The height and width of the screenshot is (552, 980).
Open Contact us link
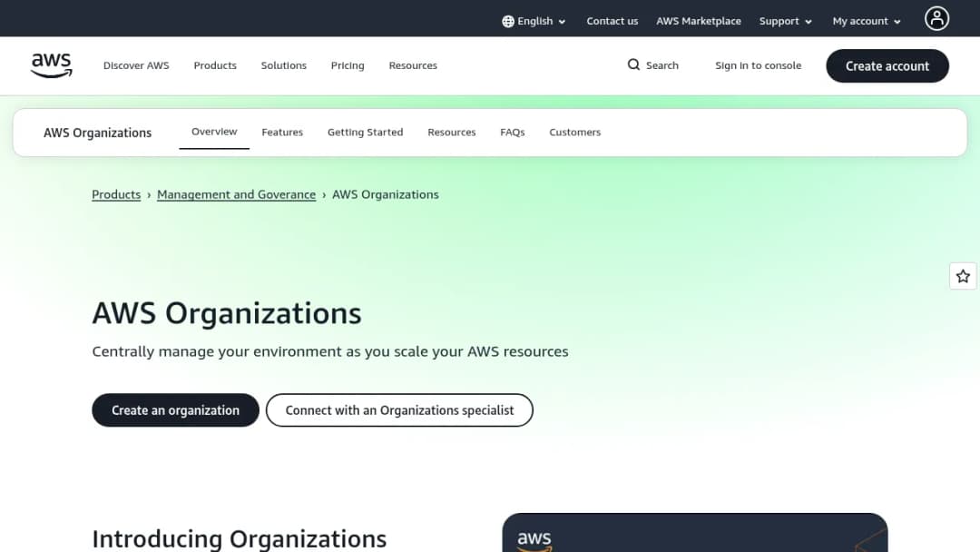tap(612, 21)
